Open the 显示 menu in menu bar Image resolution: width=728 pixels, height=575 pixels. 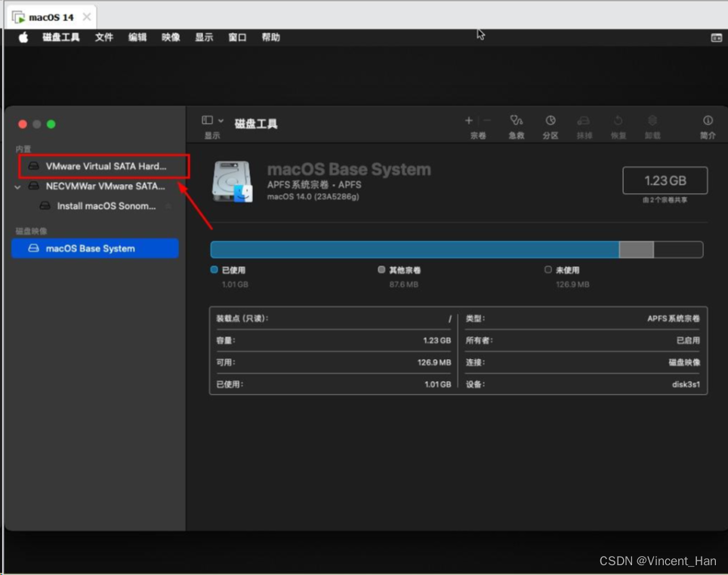coord(204,38)
